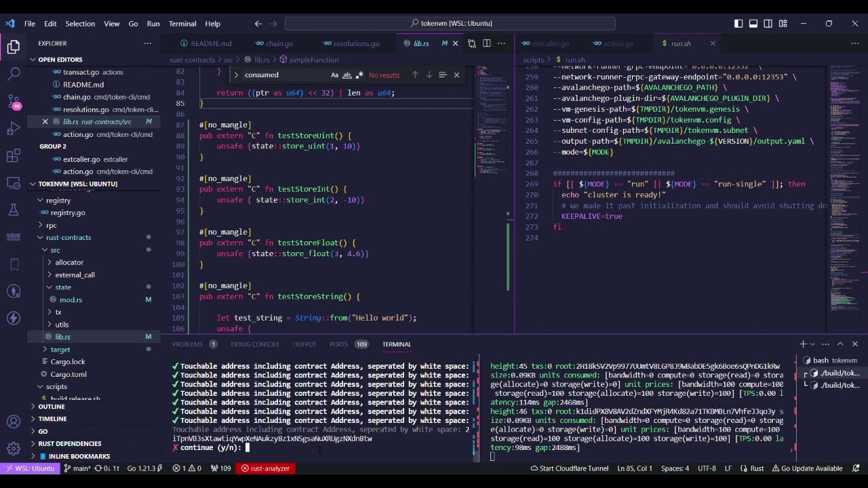
Task: Open the Terminal menu
Action: pos(182,24)
